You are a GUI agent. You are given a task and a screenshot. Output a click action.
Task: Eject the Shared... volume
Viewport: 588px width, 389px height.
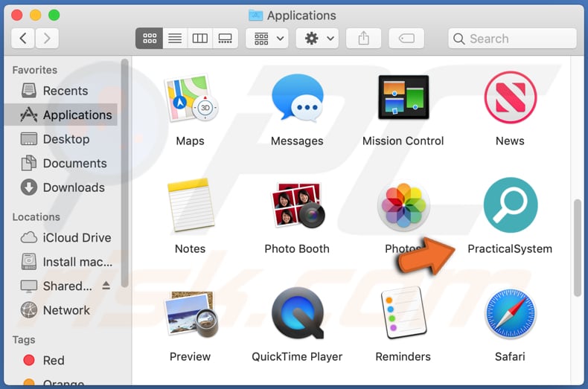(x=106, y=286)
